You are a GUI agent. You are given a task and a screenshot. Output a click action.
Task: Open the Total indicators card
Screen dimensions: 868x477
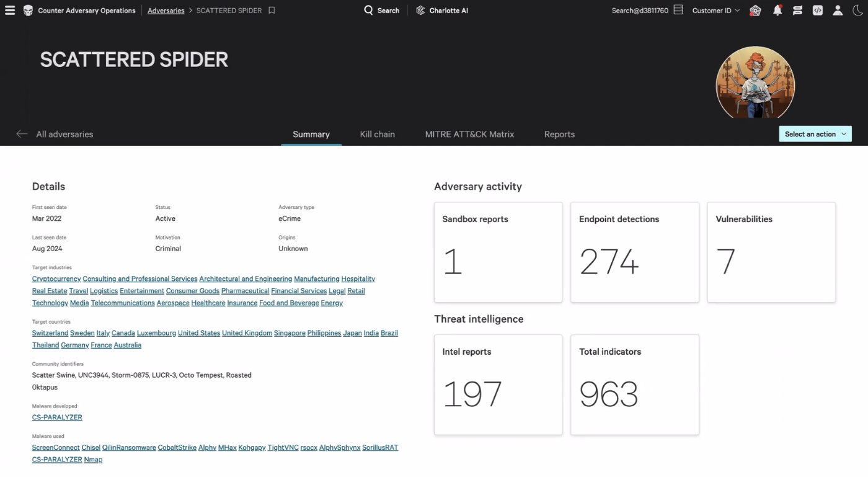(x=635, y=385)
